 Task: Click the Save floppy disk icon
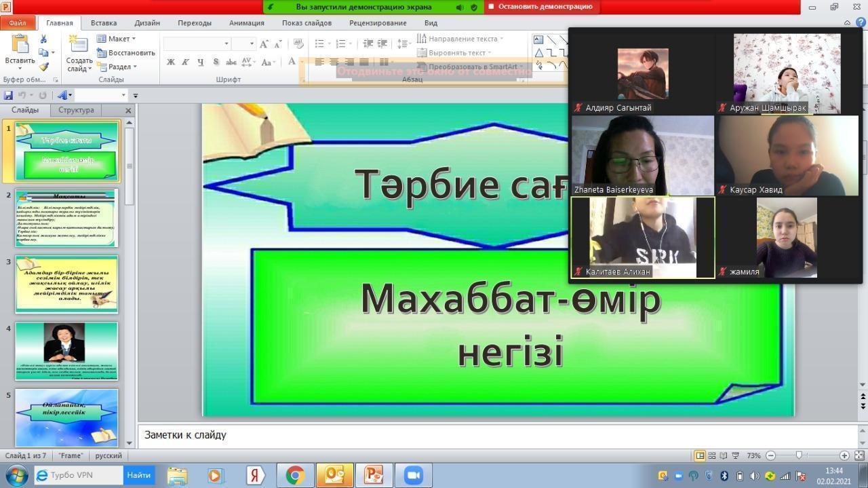pos(8,96)
